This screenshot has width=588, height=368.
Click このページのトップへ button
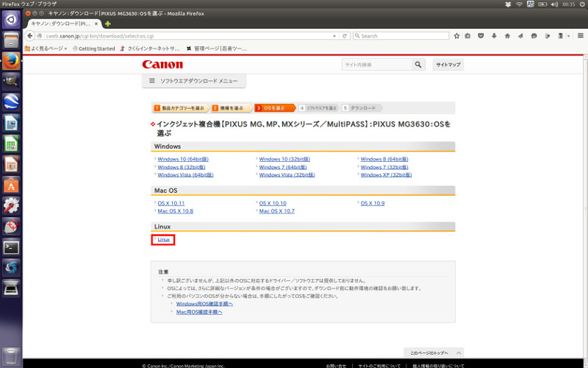(434, 353)
